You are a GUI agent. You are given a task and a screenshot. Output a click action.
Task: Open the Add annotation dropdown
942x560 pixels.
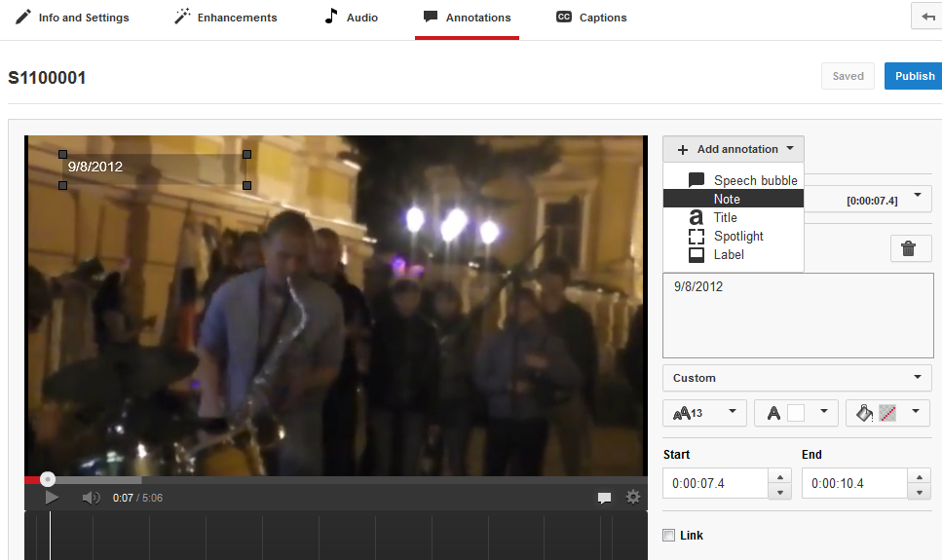click(x=733, y=149)
